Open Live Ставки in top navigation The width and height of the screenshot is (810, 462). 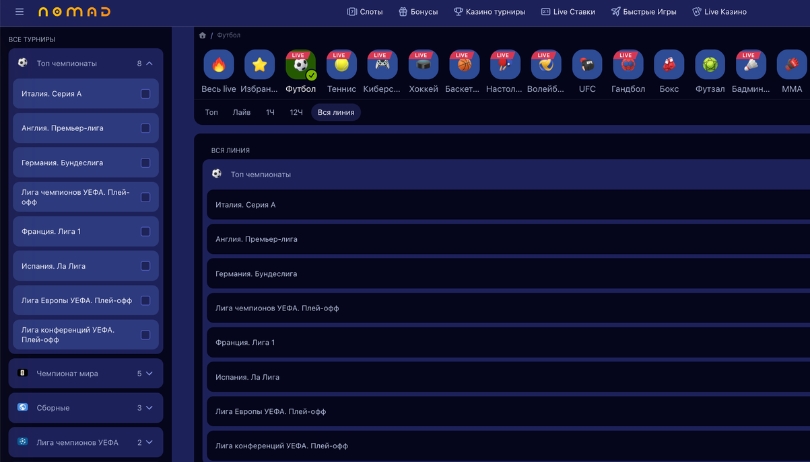[568, 11]
